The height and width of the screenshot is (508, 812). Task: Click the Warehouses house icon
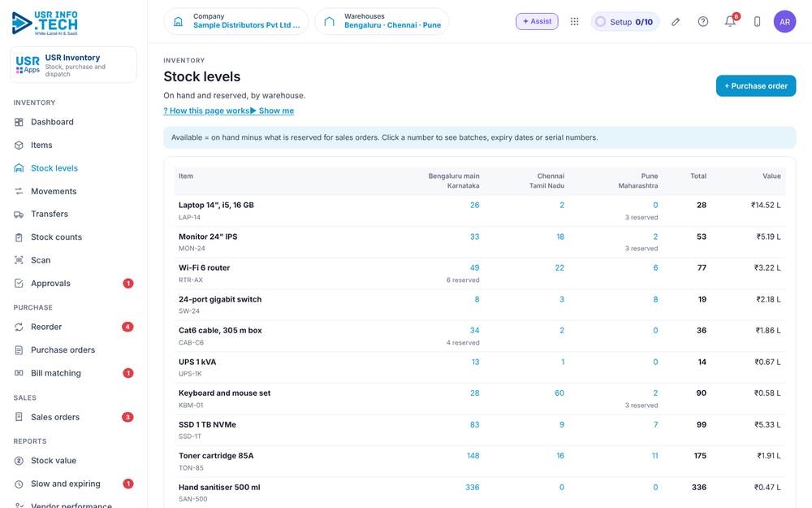coord(330,21)
